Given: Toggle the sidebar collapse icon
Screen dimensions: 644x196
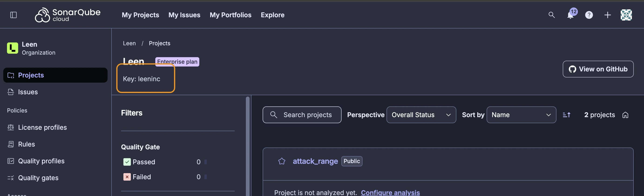Looking at the screenshot, I should click(14, 15).
